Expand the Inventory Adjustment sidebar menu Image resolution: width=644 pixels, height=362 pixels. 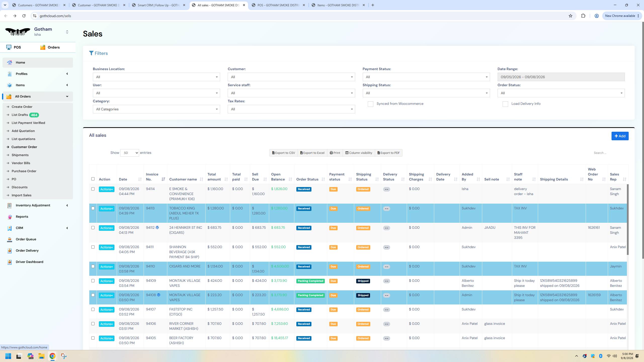coord(38,205)
